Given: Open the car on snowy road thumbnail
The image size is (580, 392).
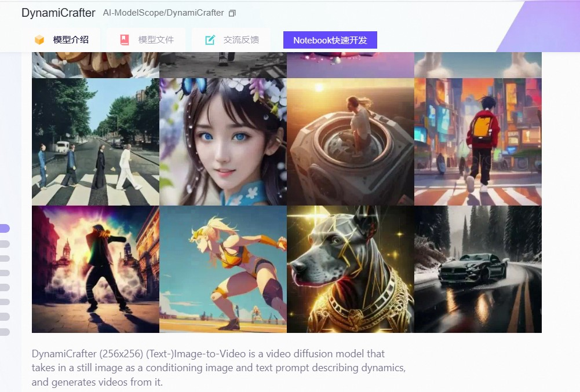Looking at the screenshot, I should pyautogui.click(x=478, y=269).
